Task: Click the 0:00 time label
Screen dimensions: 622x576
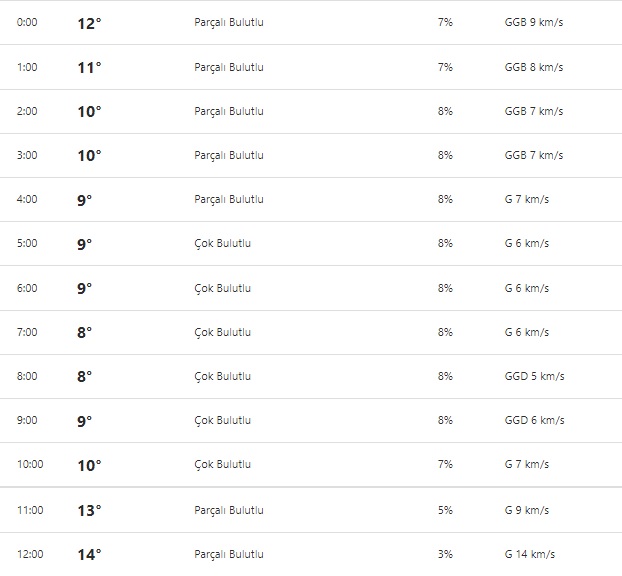Action: click(x=27, y=22)
